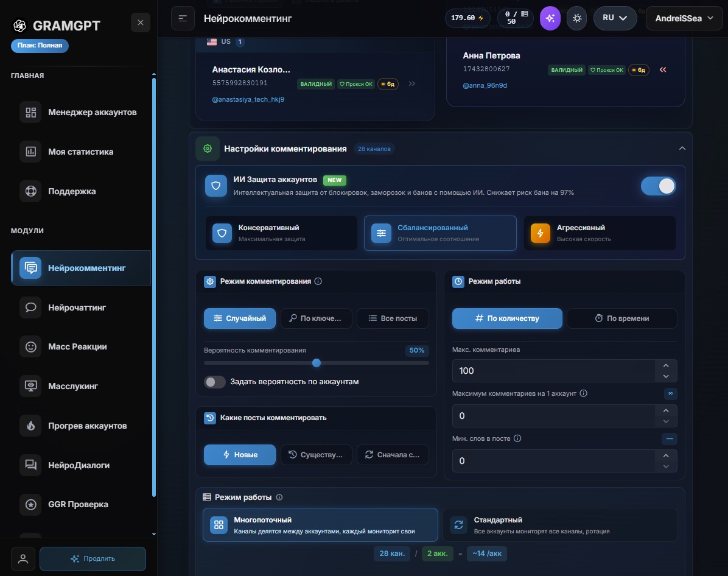Enable Задать вероятность по аккаунтам switch

(x=214, y=382)
